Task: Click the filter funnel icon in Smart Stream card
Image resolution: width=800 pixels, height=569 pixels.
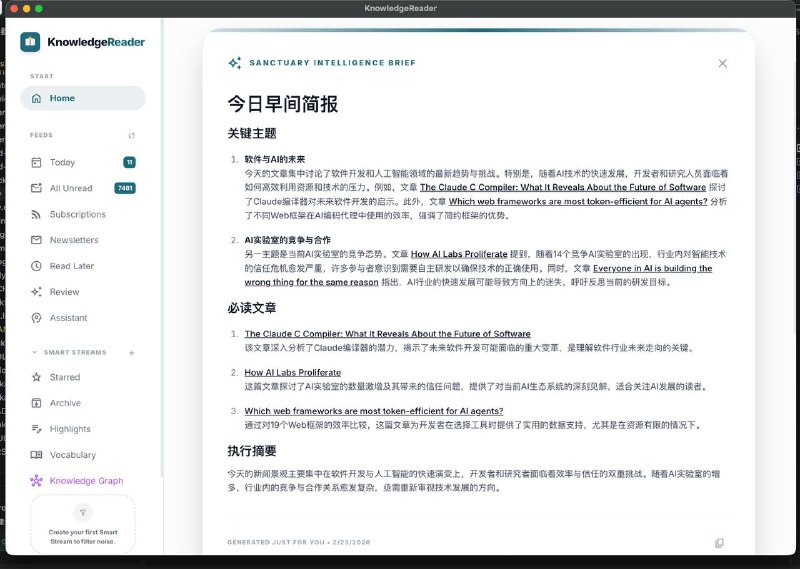Action: 83,512
